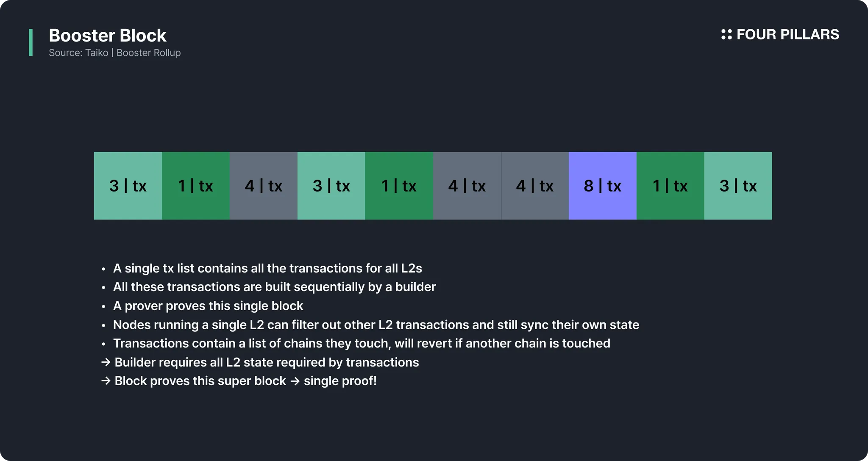Image resolution: width=868 pixels, height=461 pixels.
Task: Click the bullet about nodes filtering L2 transactions
Action: pos(376,325)
